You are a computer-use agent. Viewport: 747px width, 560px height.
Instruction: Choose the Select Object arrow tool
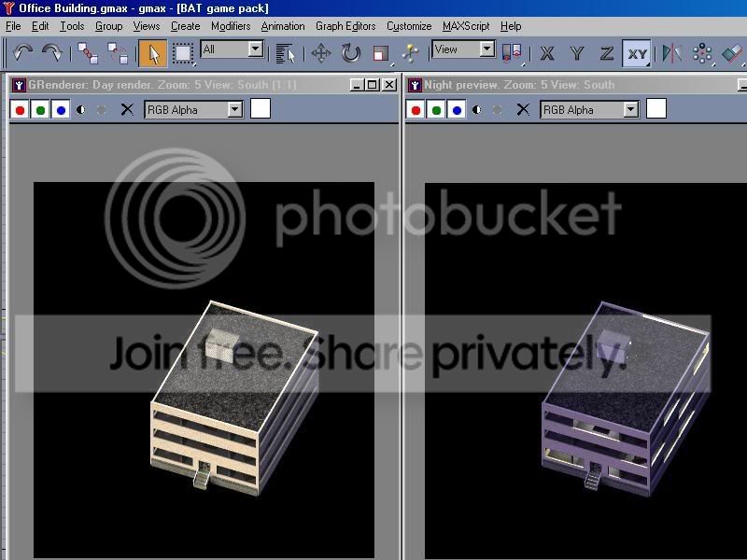point(152,53)
